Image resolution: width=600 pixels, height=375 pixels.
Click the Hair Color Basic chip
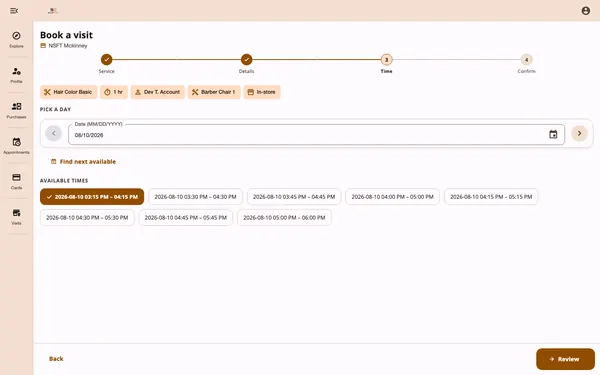click(x=68, y=92)
